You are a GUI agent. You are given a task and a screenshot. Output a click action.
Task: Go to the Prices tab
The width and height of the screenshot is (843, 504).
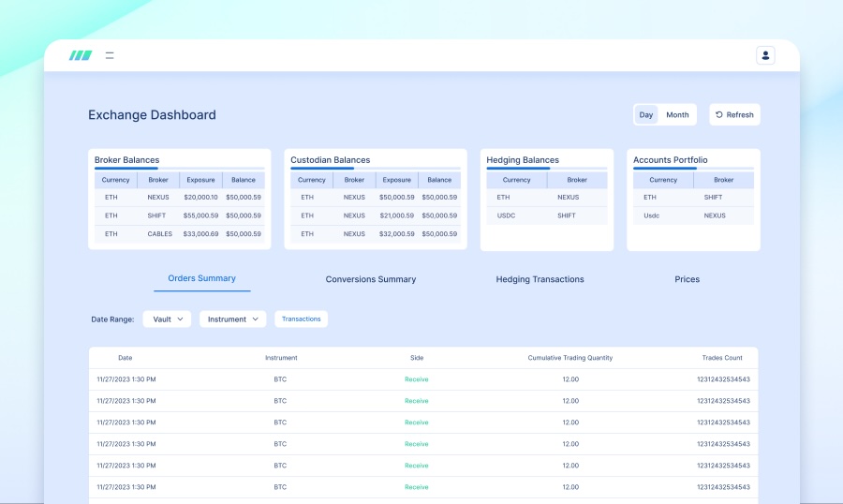tap(687, 279)
